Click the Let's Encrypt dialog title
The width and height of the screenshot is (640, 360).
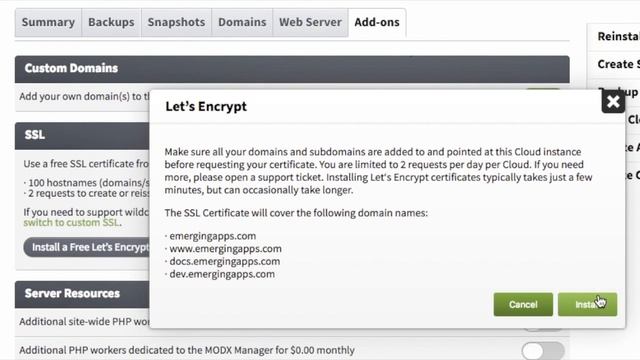206,107
